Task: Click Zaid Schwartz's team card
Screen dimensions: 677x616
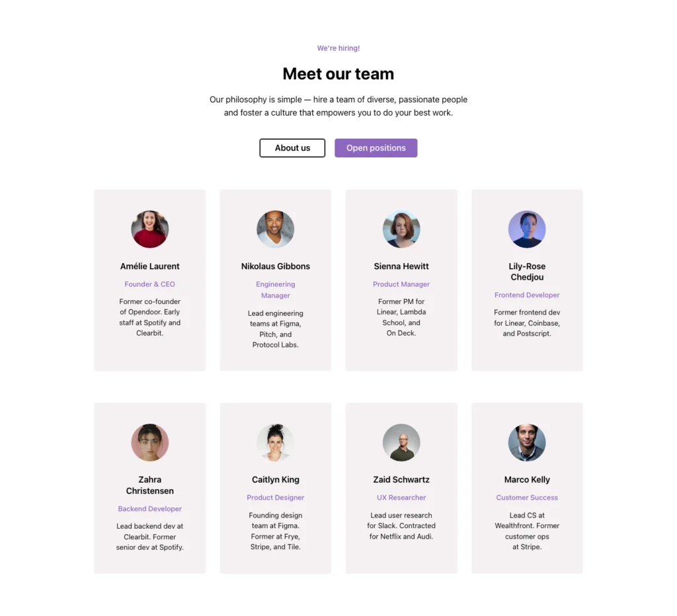Action: click(401, 487)
